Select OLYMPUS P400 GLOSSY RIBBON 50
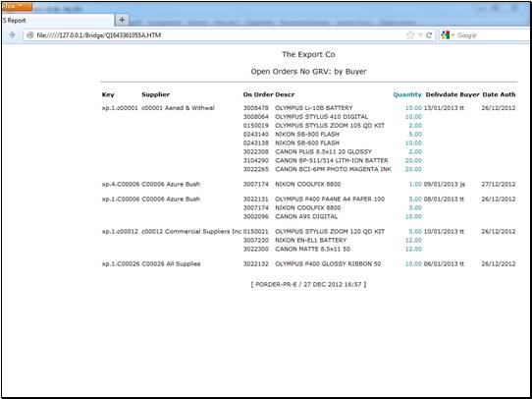 328,264
